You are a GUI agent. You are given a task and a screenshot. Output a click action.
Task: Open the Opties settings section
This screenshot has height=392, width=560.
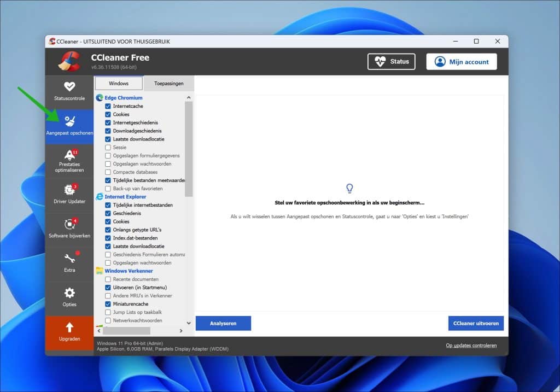69,298
